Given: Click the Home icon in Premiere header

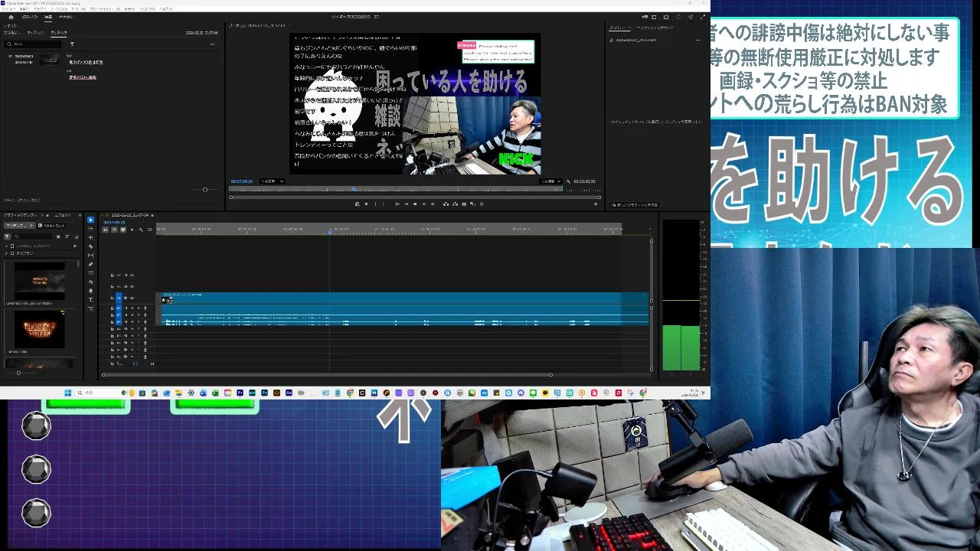Looking at the screenshot, I should (11, 17).
